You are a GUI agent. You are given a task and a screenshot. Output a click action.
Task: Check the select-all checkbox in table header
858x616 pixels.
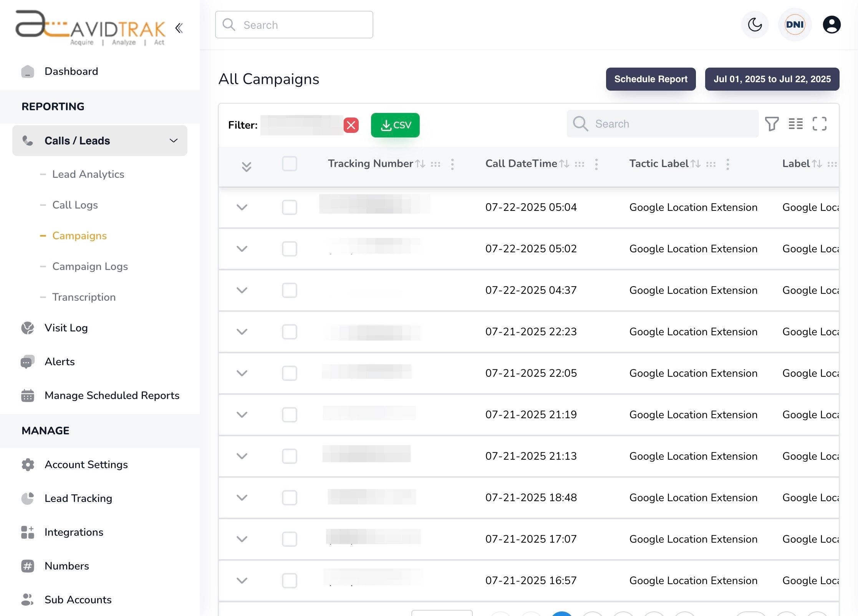point(290,164)
